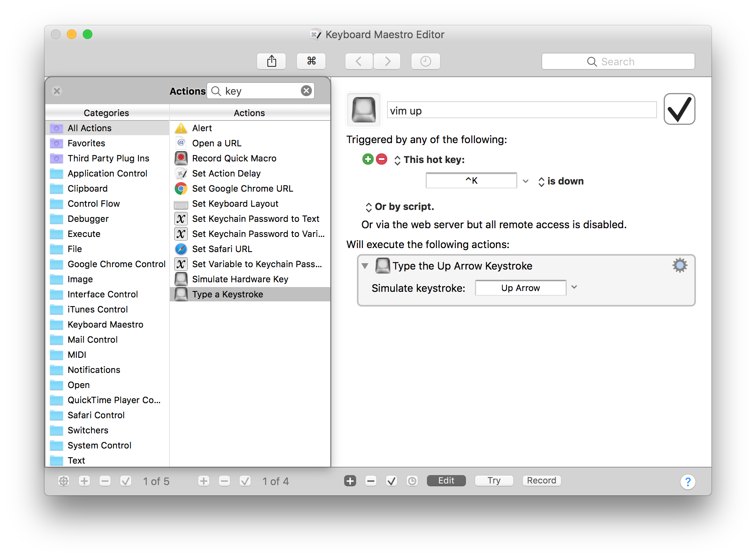Open Third Party Plug Ins category
The height and width of the screenshot is (559, 756).
107,158
